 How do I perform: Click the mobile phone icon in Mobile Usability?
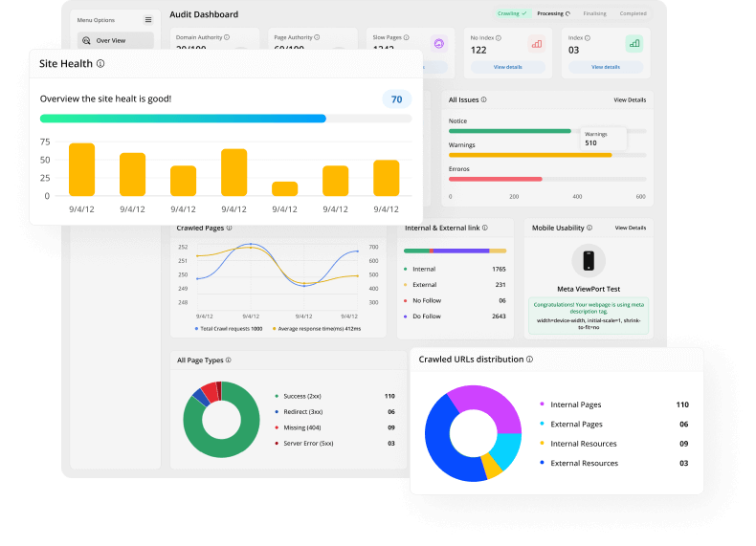tap(589, 260)
